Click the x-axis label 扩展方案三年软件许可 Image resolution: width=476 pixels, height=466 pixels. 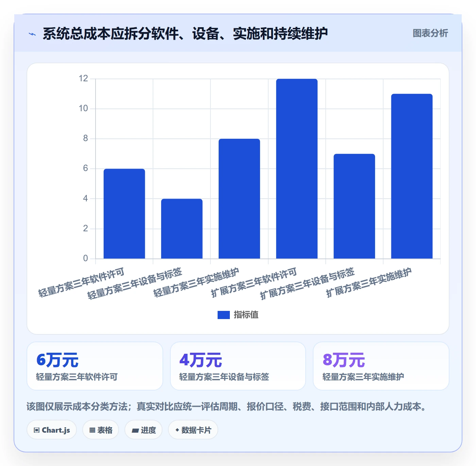[x=254, y=283]
